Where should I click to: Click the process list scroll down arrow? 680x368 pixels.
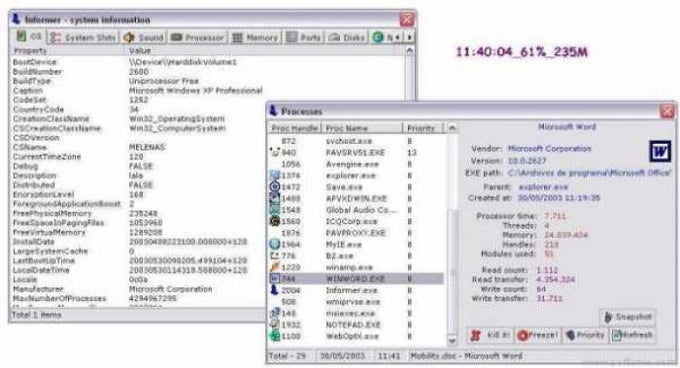[x=451, y=341]
